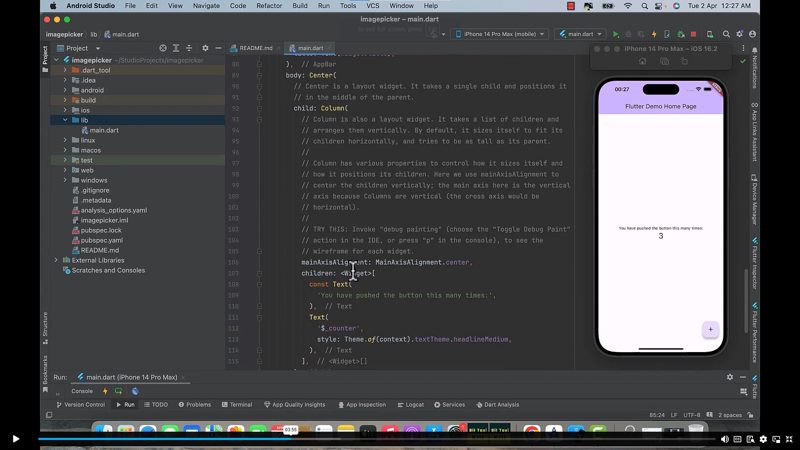Play the video with the play button
The height and width of the screenshot is (450, 800).
click(x=15, y=439)
